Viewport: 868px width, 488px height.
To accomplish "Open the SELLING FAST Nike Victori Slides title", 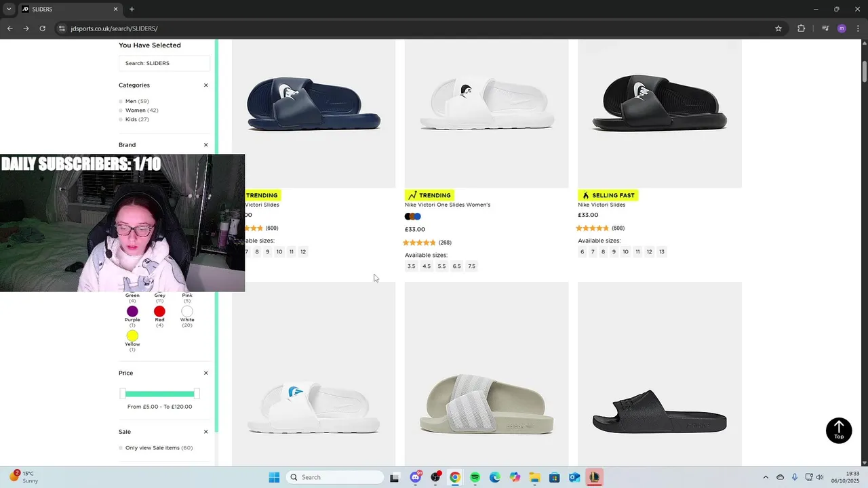I will (x=601, y=205).
